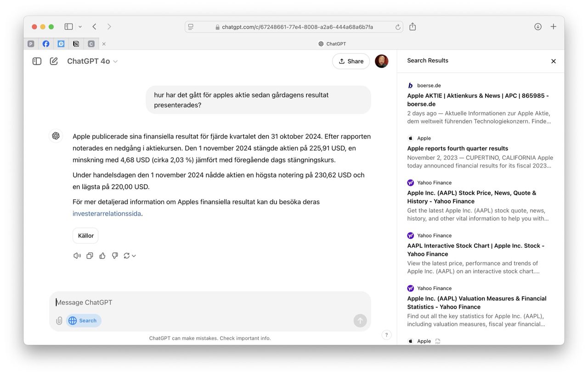Open Apple reports fourth quarter results
This screenshot has width=588, height=376.
point(458,148)
